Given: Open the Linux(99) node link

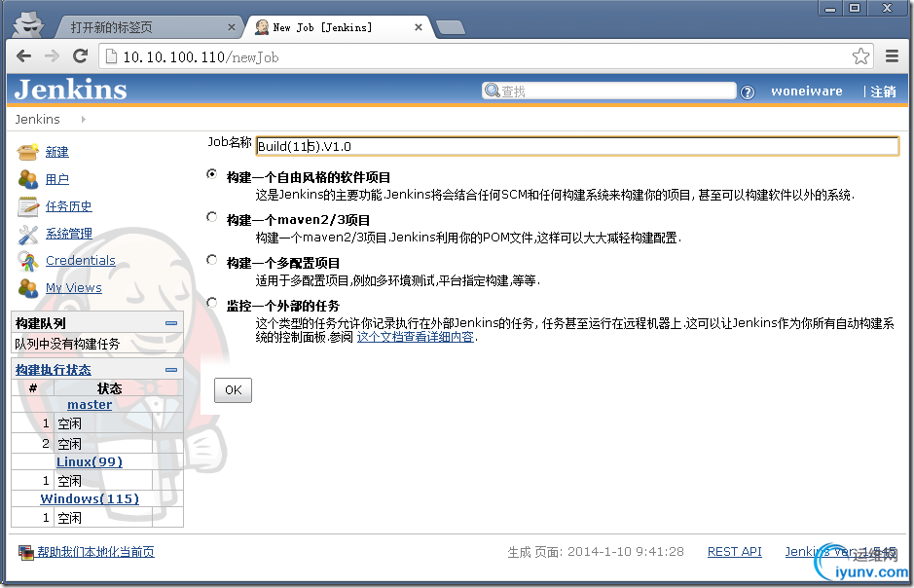Looking at the screenshot, I should (90, 461).
